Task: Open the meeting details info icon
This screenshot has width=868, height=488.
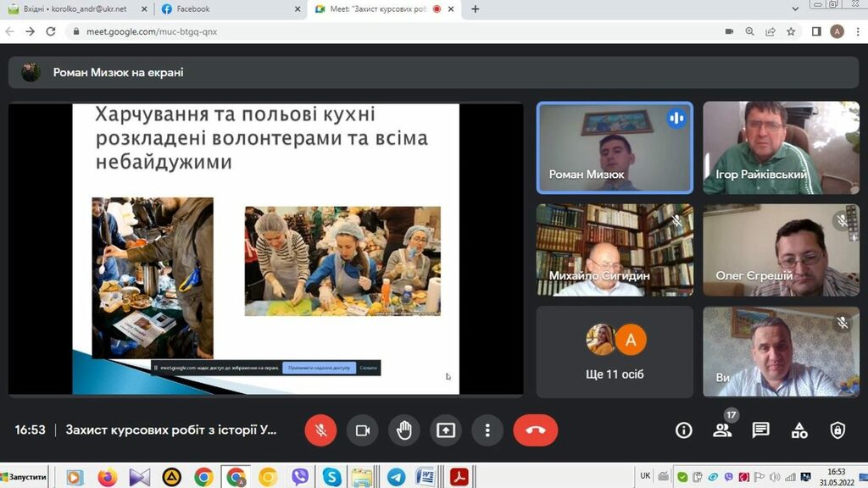Action: (x=683, y=430)
